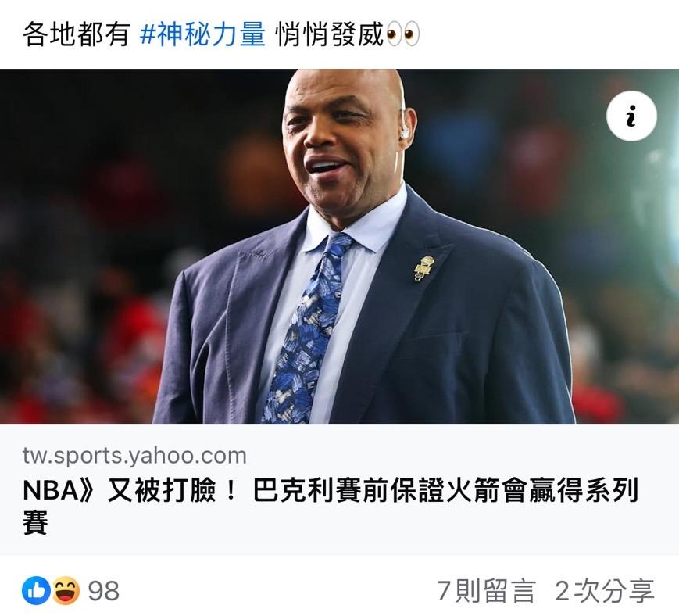
Task: View the 2次分享 shares
Action: tap(605, 591)
